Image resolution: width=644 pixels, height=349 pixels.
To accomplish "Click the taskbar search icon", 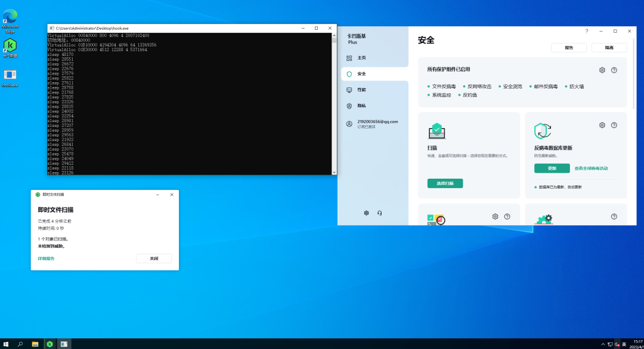I will (20, 344).
